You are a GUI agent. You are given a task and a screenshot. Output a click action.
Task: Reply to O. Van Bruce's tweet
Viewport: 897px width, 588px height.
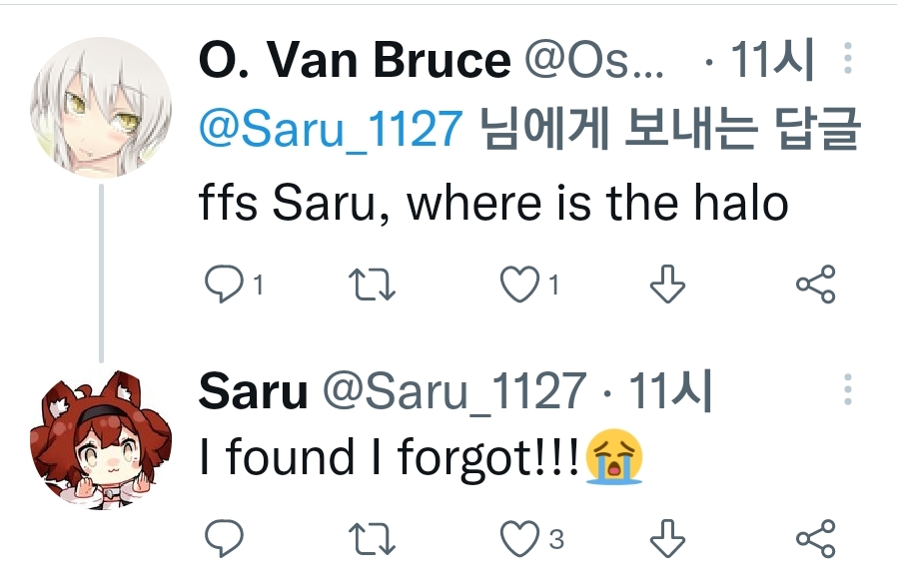225,286
